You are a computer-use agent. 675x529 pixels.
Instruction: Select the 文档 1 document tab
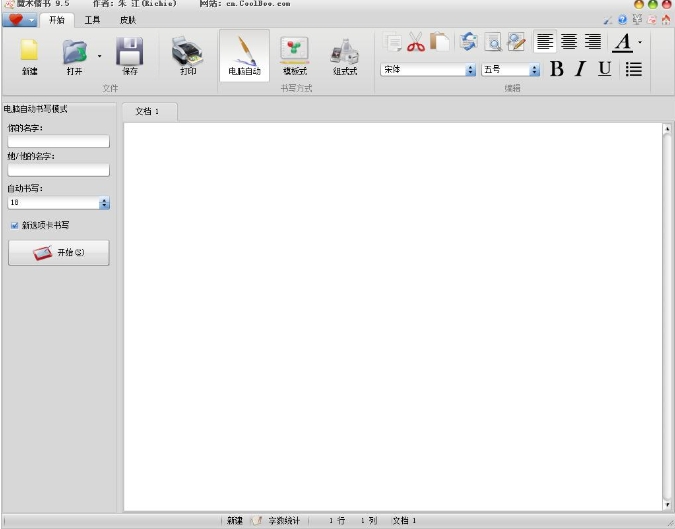(149, 111)
